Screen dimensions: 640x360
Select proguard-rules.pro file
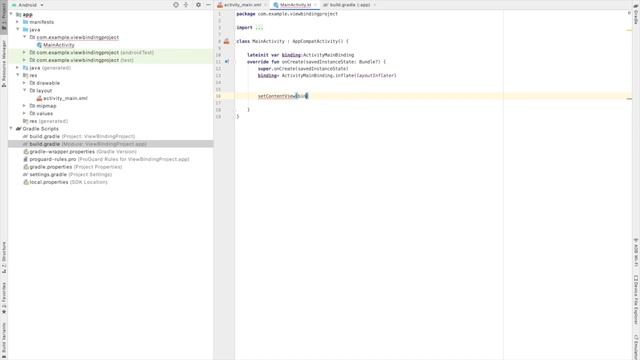click(106, 159)
